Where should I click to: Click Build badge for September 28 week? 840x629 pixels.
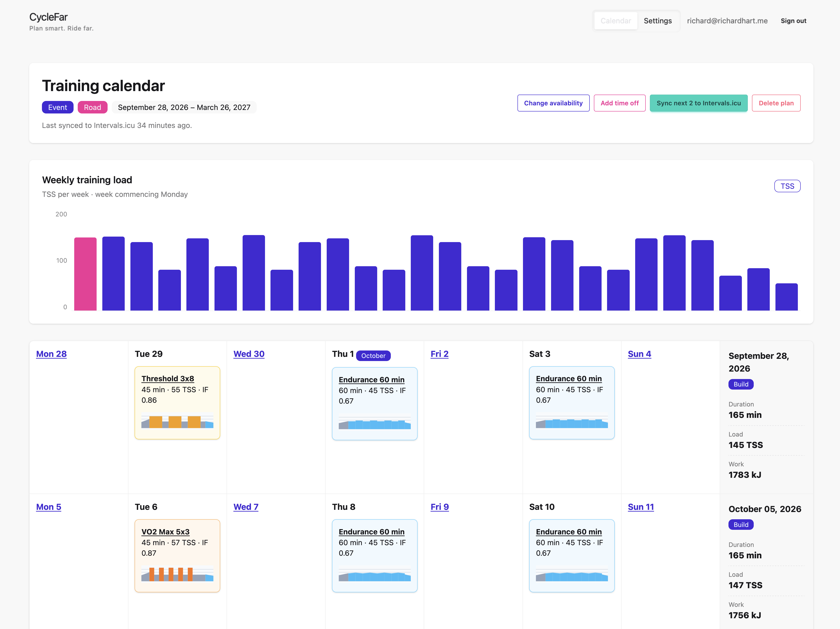741,384
